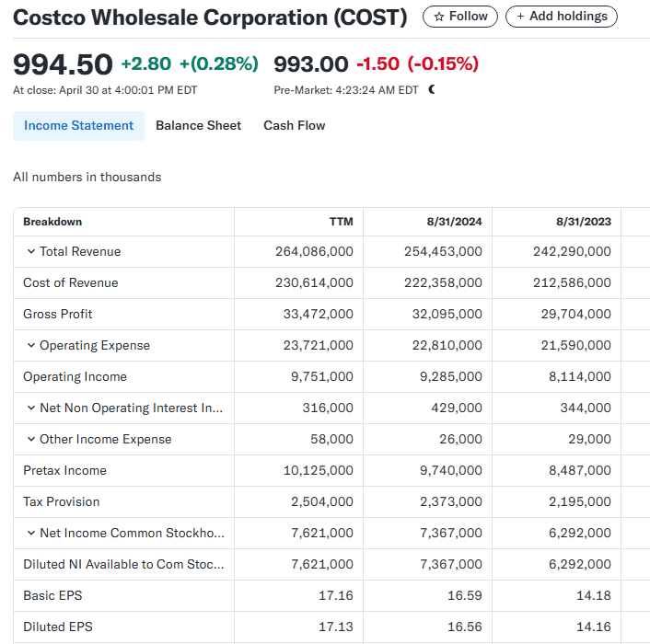This screenshot has height=644, width=650.
Task: Click TTM Gross Profit value 33,472,000
Action: click(x=319, y=314)
